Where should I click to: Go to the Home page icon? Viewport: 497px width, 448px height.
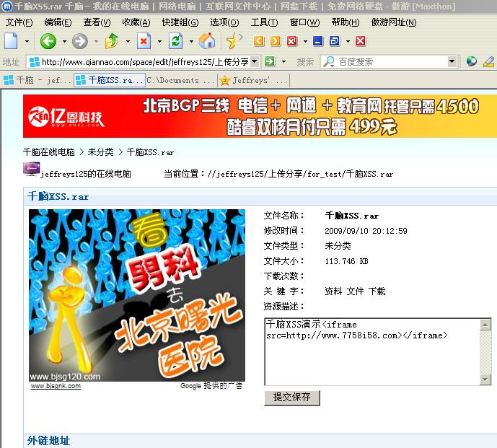[206, 41]
